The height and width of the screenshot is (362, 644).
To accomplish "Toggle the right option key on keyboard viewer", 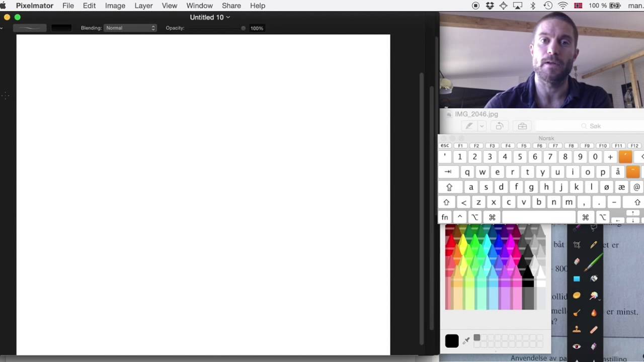I will (x=602, y=217).
